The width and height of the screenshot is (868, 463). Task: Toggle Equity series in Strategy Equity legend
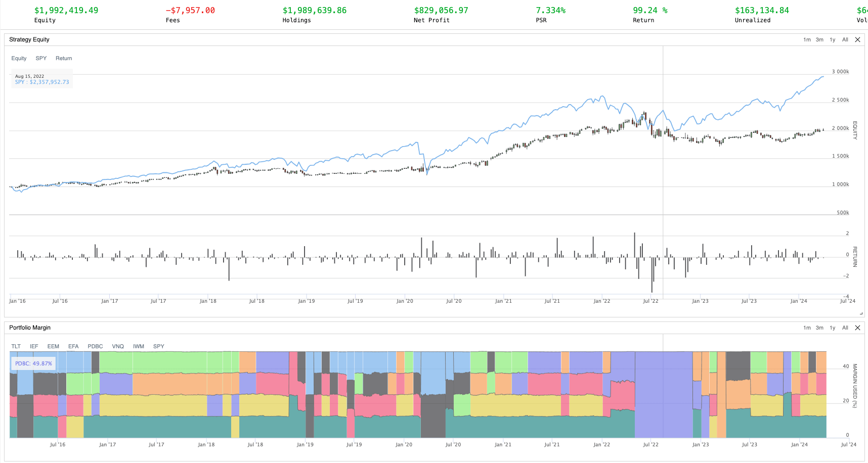pyautogui.click(x=19, y=59)
